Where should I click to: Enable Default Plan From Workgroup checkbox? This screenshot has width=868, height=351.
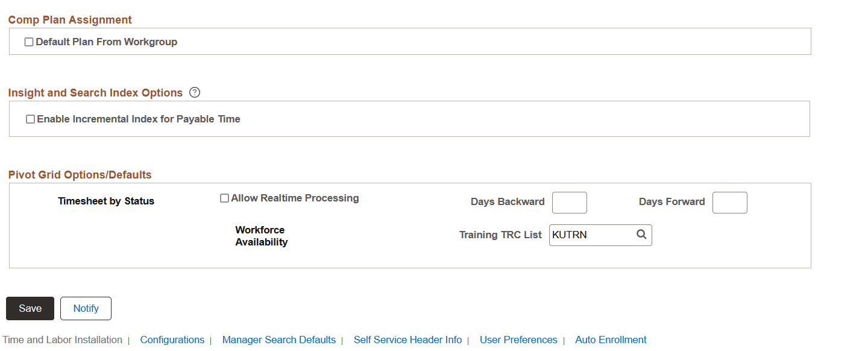pyautogui.click(x=29, y=42)
